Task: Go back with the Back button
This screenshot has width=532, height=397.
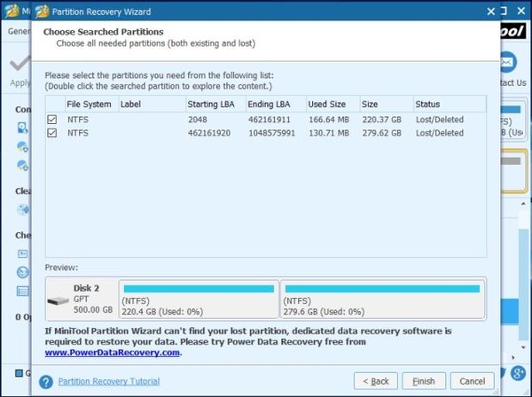Action: click(375, 381)
